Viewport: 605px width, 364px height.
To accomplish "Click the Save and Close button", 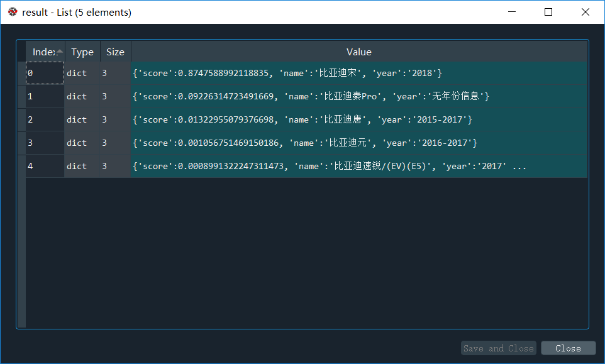I will (499, 348).
